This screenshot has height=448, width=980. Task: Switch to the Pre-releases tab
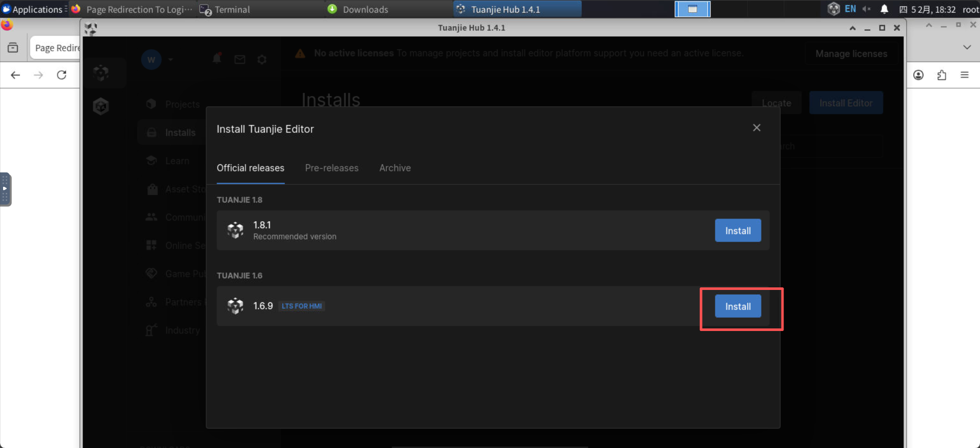(x=331, y=168)
